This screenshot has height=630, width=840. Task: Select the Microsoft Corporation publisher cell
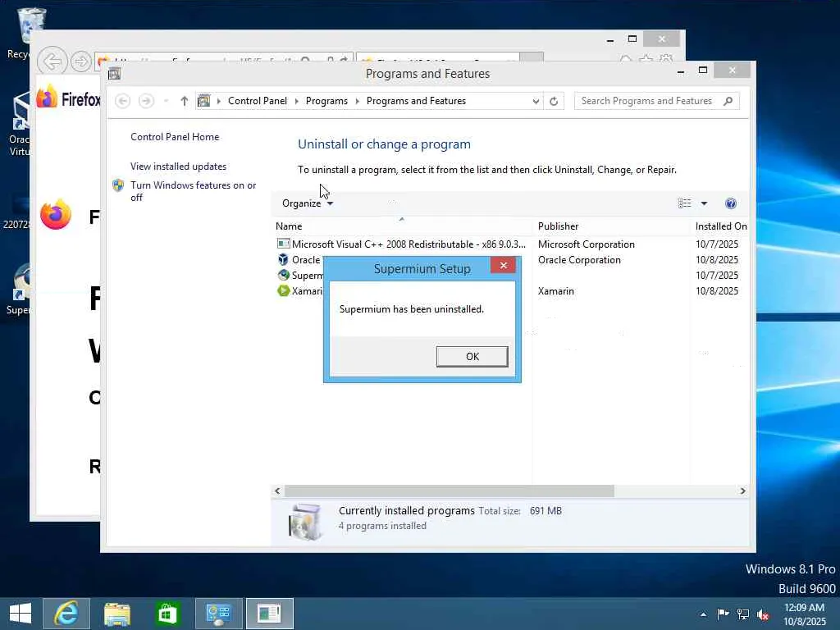point(586,244)
